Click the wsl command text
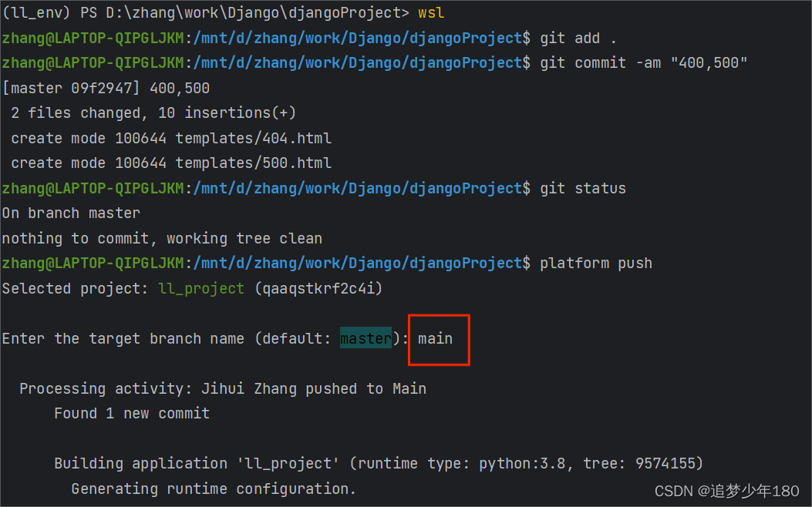This screenshot has height=507, width=812. click(x=430, y=12)
